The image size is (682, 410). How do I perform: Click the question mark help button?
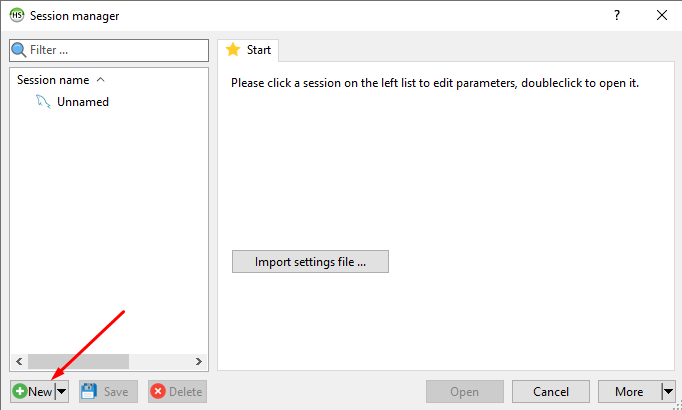617,15
